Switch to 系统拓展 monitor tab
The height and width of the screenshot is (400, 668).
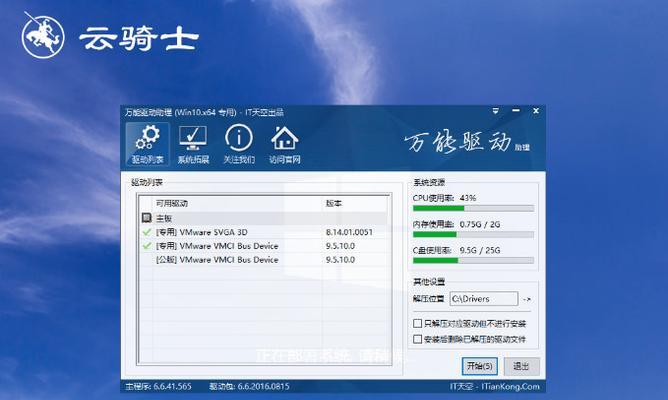pyautogui.click(x=193, y=144)
